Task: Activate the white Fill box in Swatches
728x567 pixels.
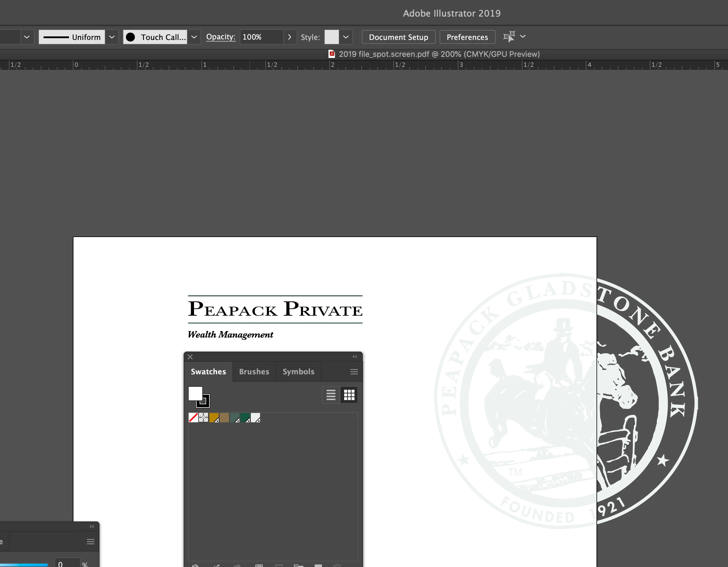Action: point(195,393)
